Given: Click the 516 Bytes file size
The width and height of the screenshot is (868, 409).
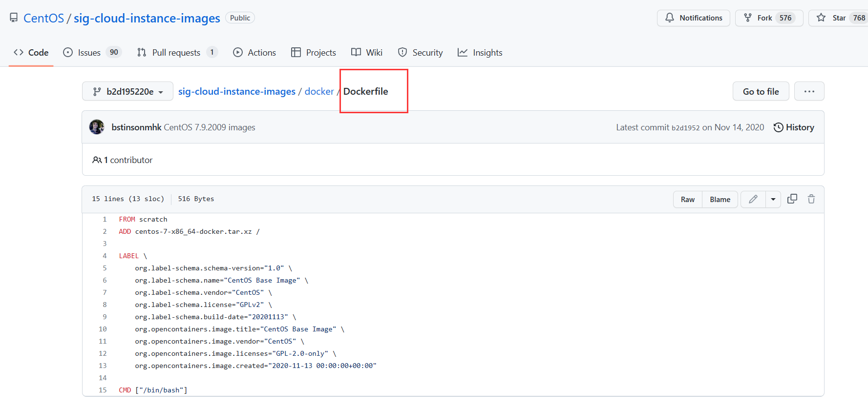Looking at the screenshot, I should (196, 199).
